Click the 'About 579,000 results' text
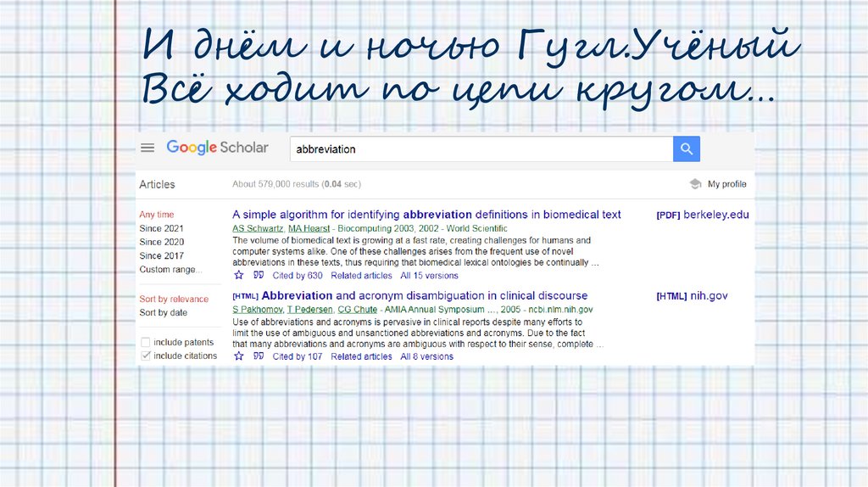 point(297,184)
